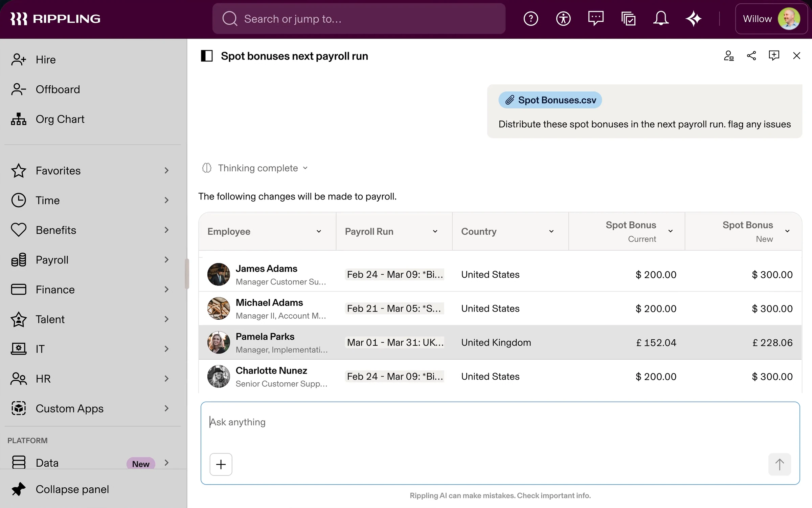Focus the Search or jump to field

(x=359, y=19)
